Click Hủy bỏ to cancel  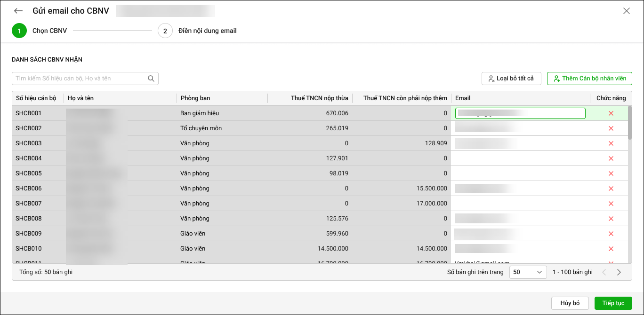pyautogui.click(x=570, y=303)
